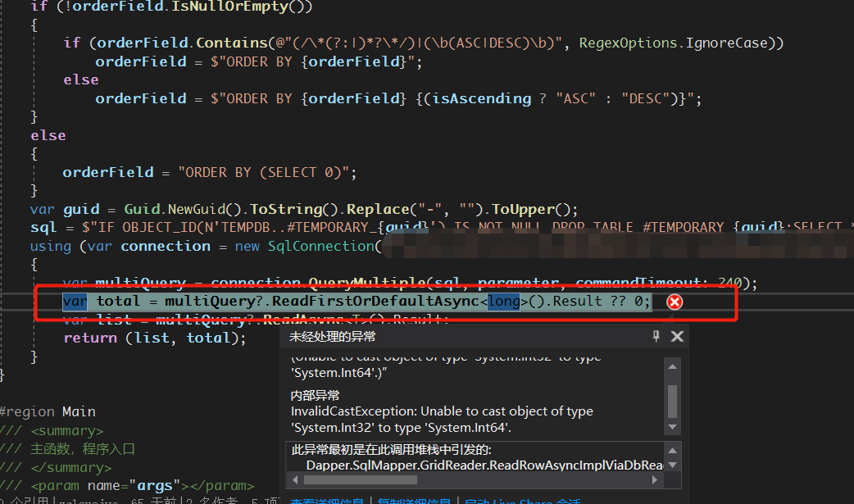Click scroll-down arrow in the call stack pane
The height and width of the screenshot is (504, 854).
click(x=672, y=465)
